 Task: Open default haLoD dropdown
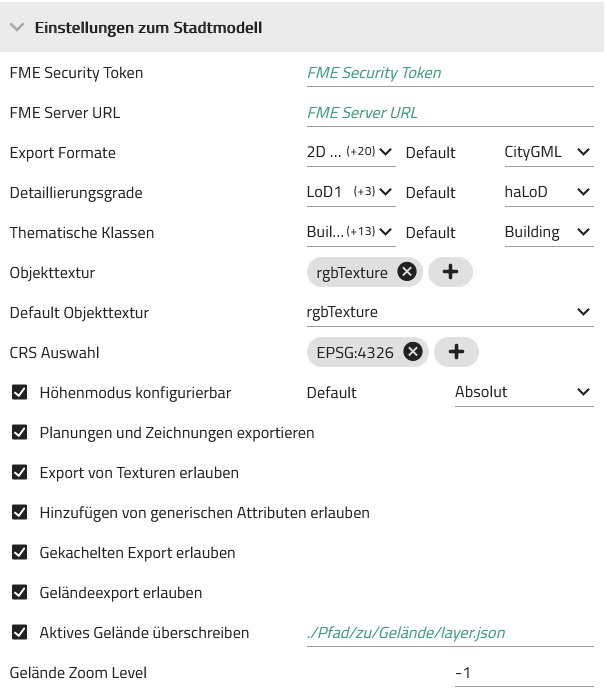549,192
